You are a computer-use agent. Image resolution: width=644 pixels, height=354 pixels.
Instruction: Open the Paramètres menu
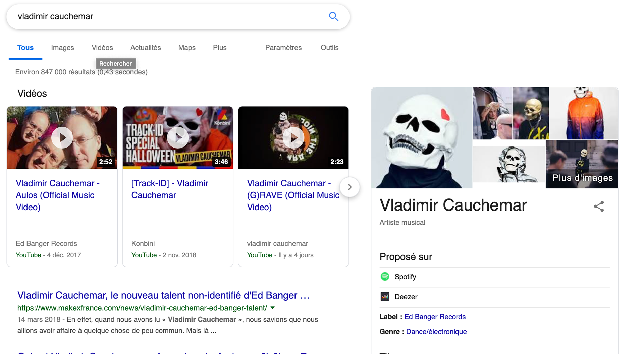(x=283, y=48)
